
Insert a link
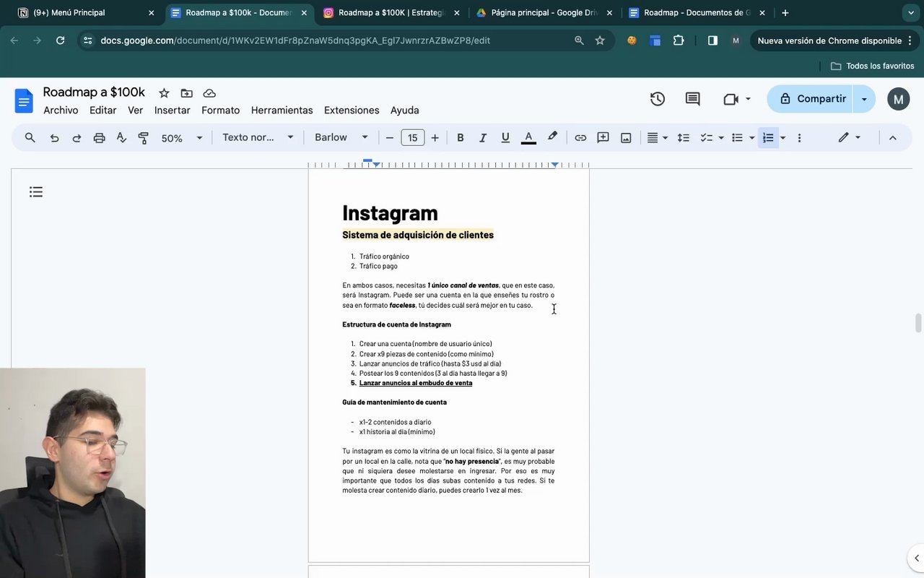click(x=580, y=137)
